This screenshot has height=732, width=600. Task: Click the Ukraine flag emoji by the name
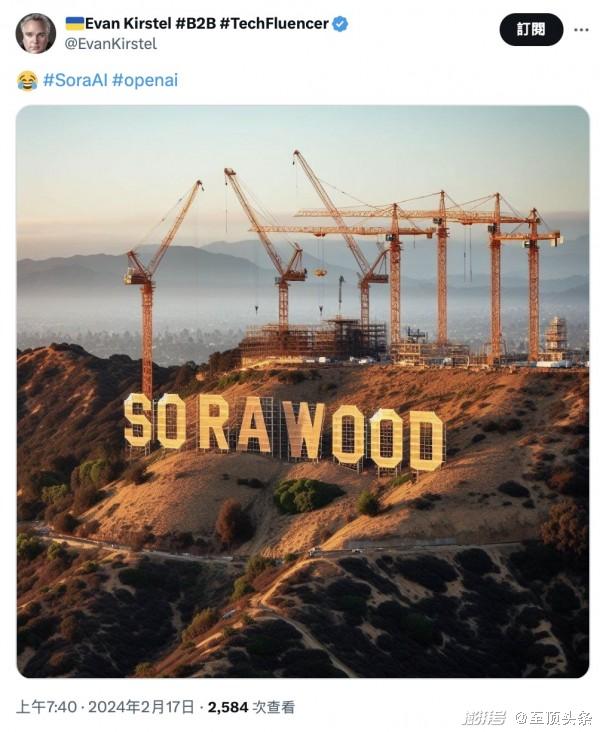(x=74, y=23)
